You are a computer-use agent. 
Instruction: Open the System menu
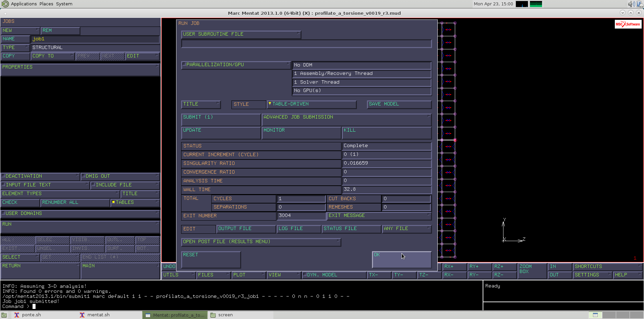pos(64,4)
